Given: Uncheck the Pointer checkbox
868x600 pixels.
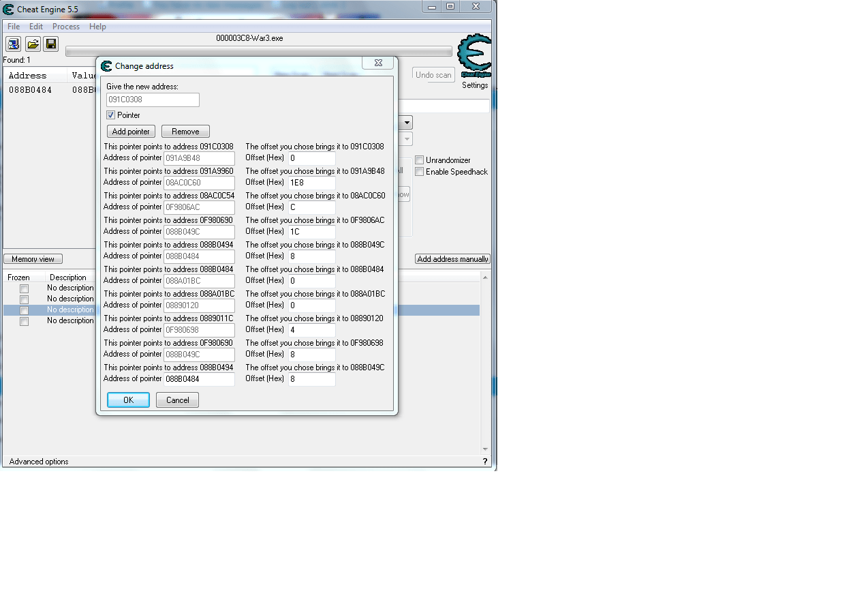Looking at the screenshot, I should [111, 115].
